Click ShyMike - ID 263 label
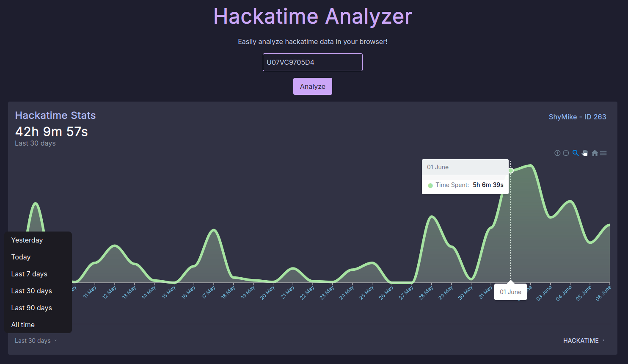628x364 pixels. (x=577, y=117)
